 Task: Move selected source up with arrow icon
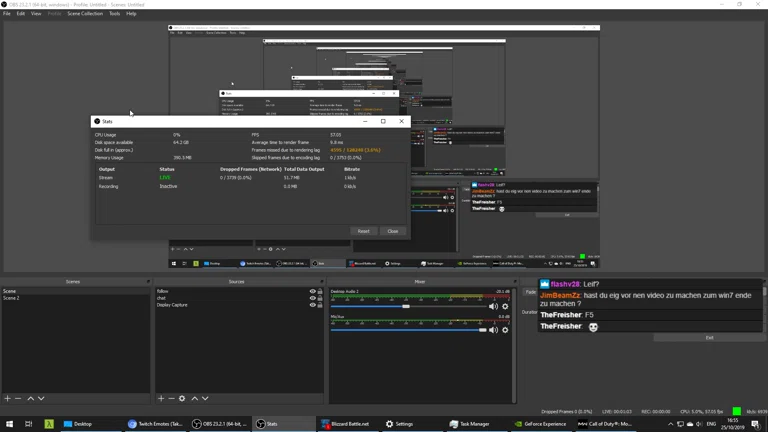click(x=194, y=398)
